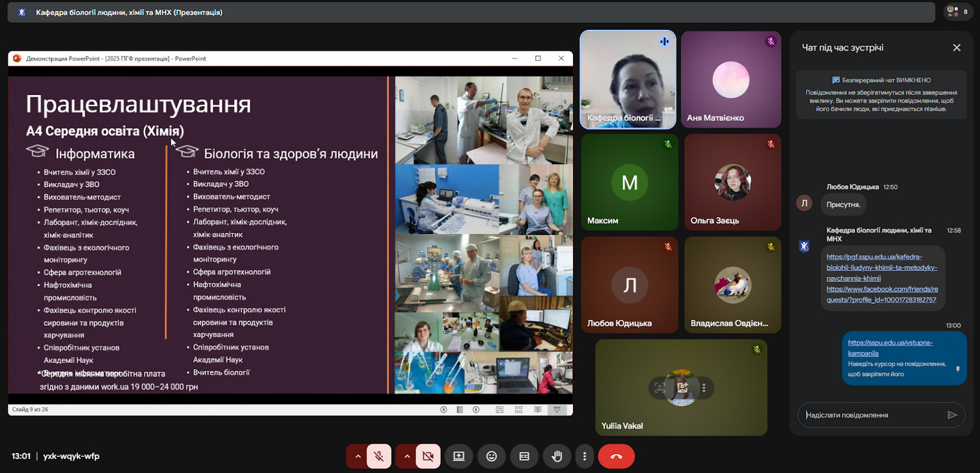Unmute the microphone in the call bar
The height and width of the screenshot is (473, 980).
[378, 456]
